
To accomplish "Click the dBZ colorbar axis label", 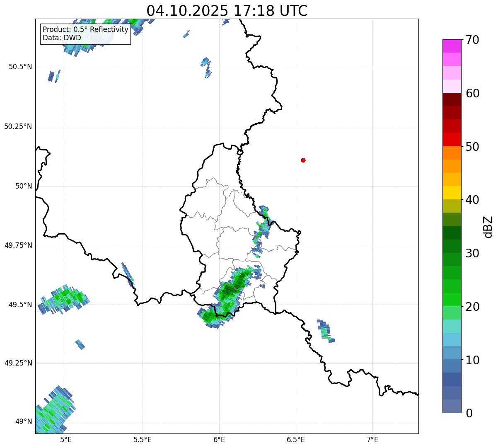I will pos(488,227).
